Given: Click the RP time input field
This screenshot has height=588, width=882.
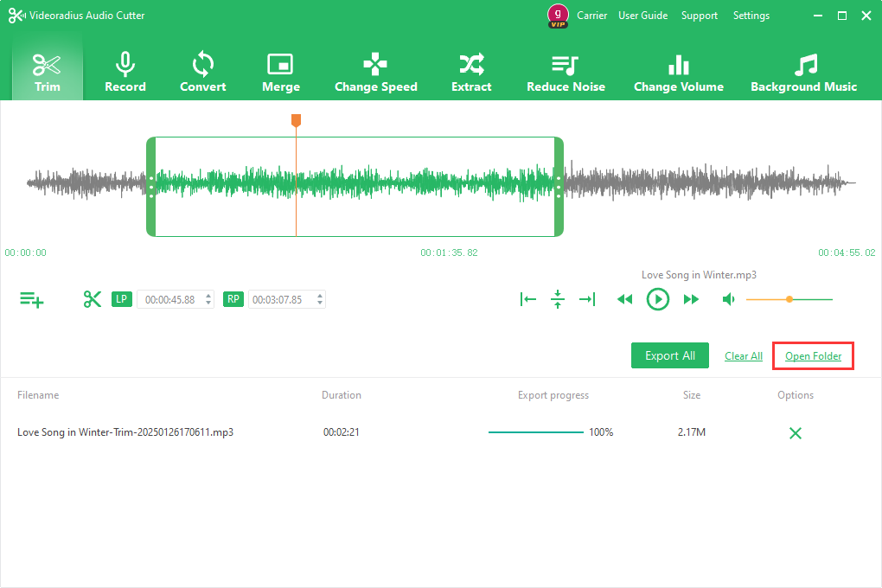Looking at the screenshot, I should 282,300.
